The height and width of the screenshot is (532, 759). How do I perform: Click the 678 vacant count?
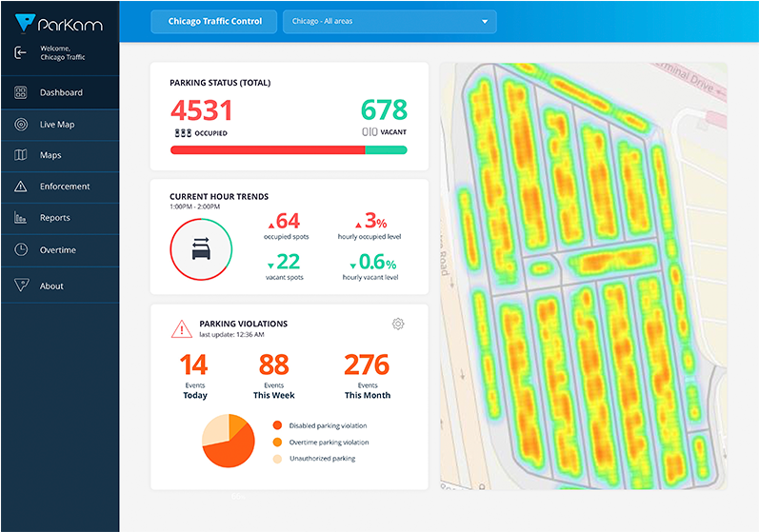pyautogui.click(x=384, y=109)
